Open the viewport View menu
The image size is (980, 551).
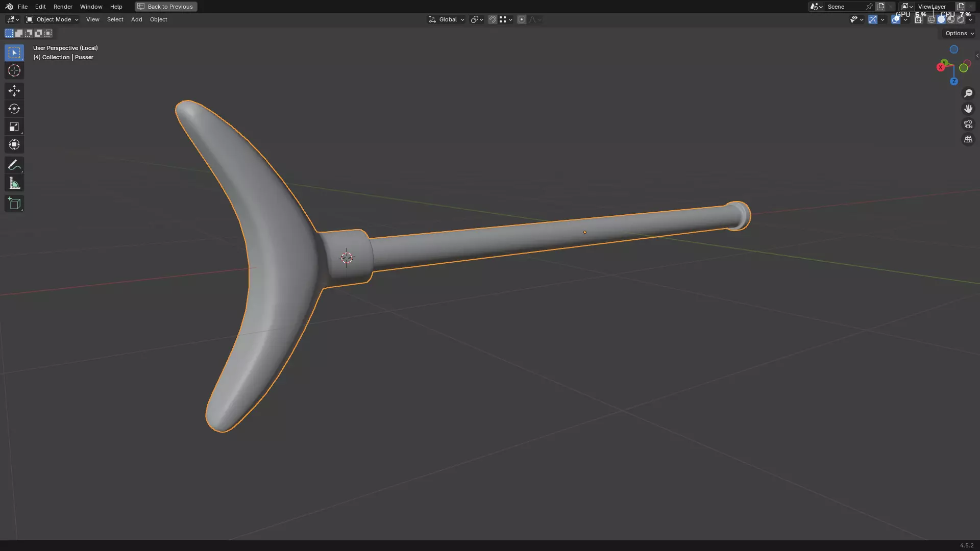(x=93, y=19)
